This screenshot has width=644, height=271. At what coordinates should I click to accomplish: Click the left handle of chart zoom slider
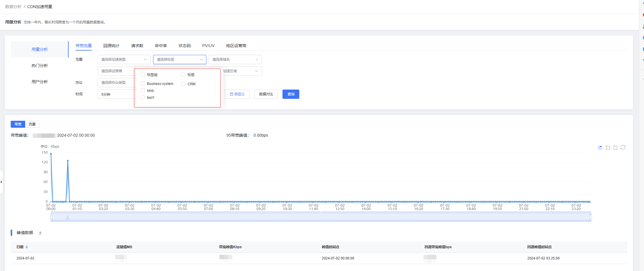[51, 217]
